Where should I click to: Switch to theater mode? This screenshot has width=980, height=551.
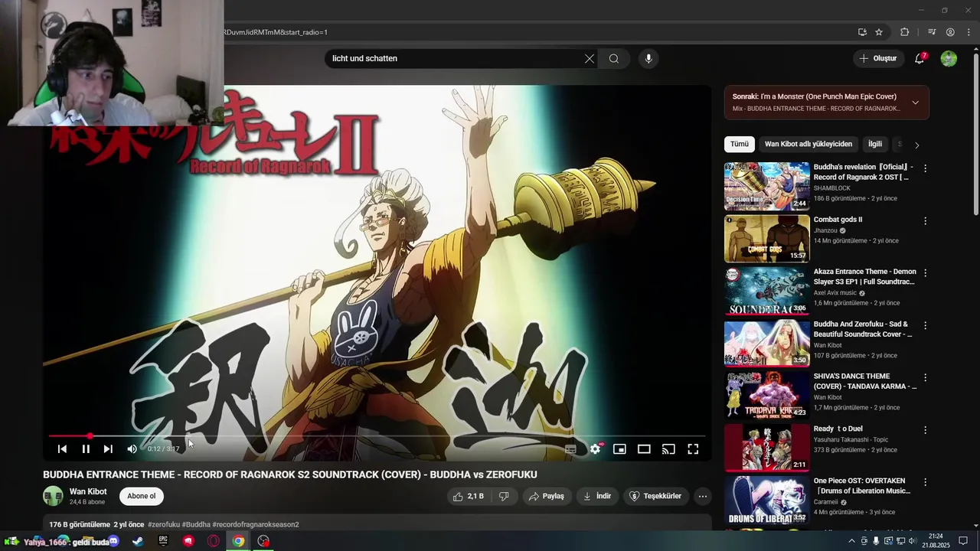click(x=644, y=449)
